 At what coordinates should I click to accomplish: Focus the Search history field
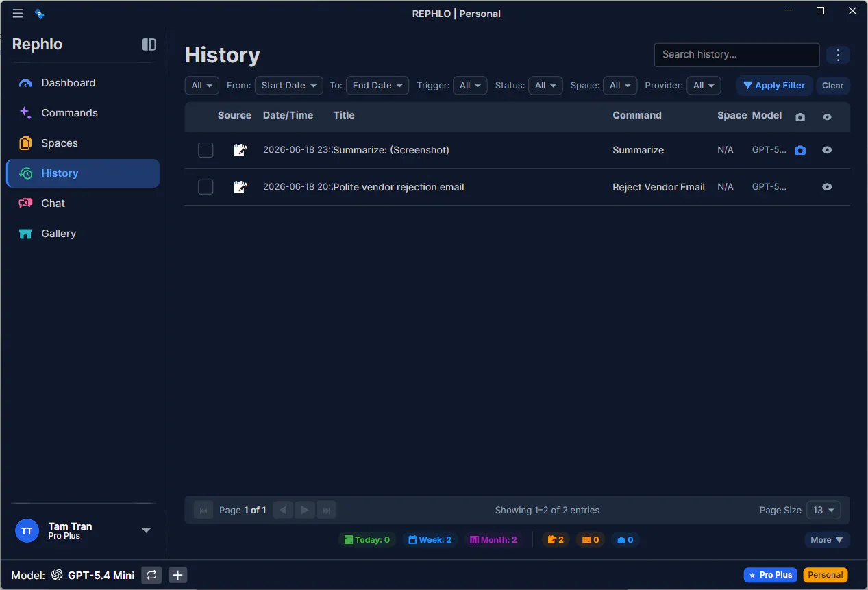point(736,55)
